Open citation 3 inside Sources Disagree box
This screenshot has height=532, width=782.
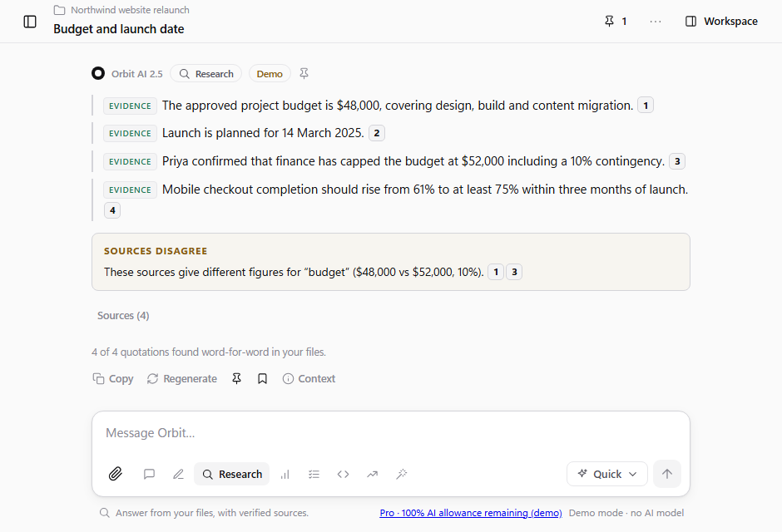pyautogui.click(x=514, y=272)
